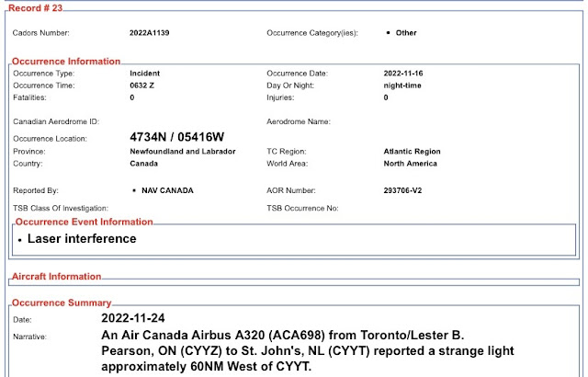
Task: Click the Occurrence Event Information section title
Action: click(82, 222)
